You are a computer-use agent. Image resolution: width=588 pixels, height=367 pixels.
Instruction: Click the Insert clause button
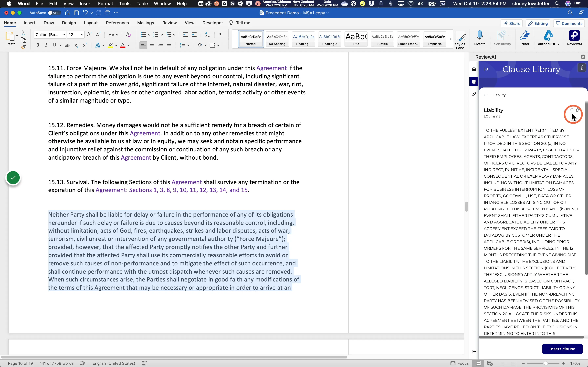click(x=562, y=349)
